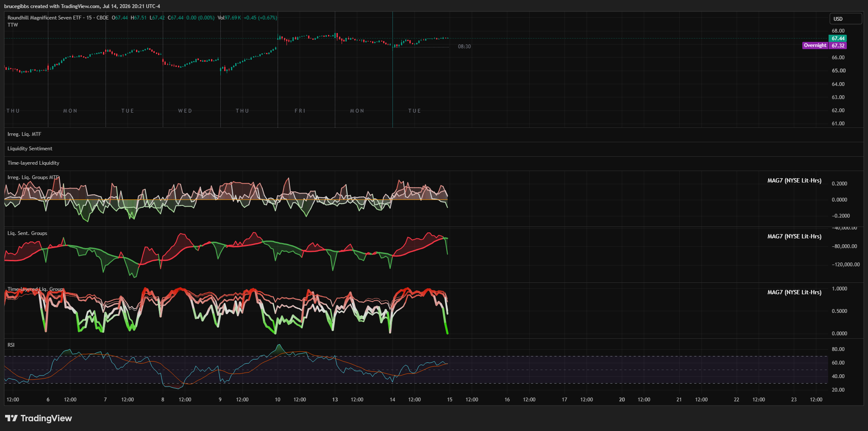Click date 23 on the time axis
The image size is (868, 431).
click(794, 400)
